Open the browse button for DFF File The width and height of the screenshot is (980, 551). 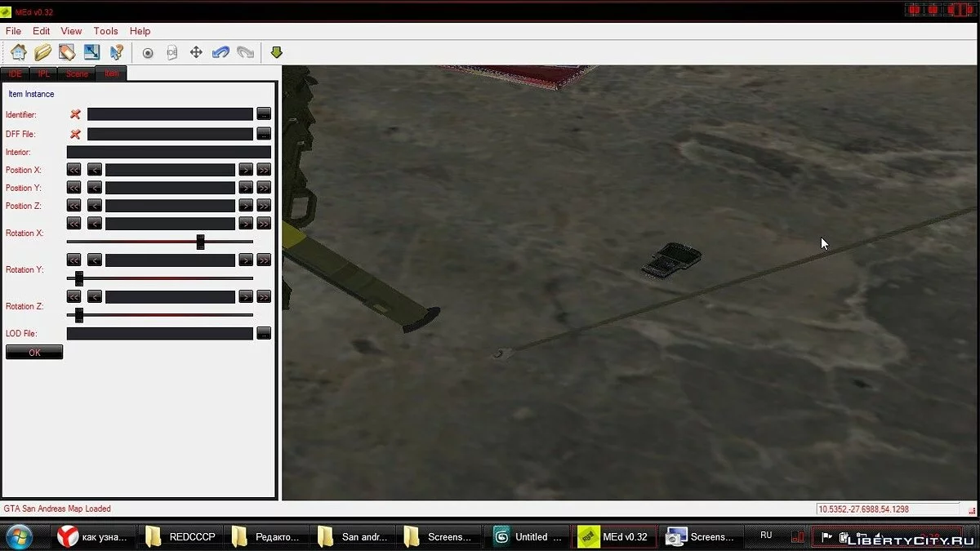[x=264, y=133]
